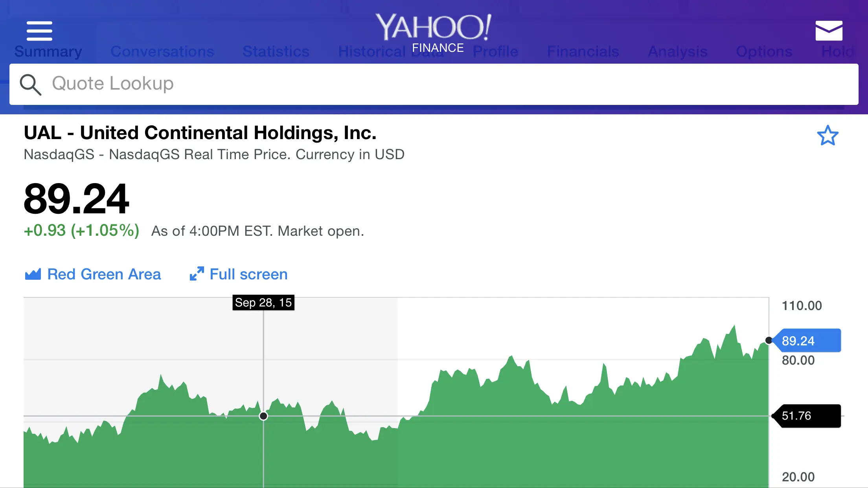Go to the Financials tab
The height and width of the screenshot is (488, 868).
[x=583, y=52]
